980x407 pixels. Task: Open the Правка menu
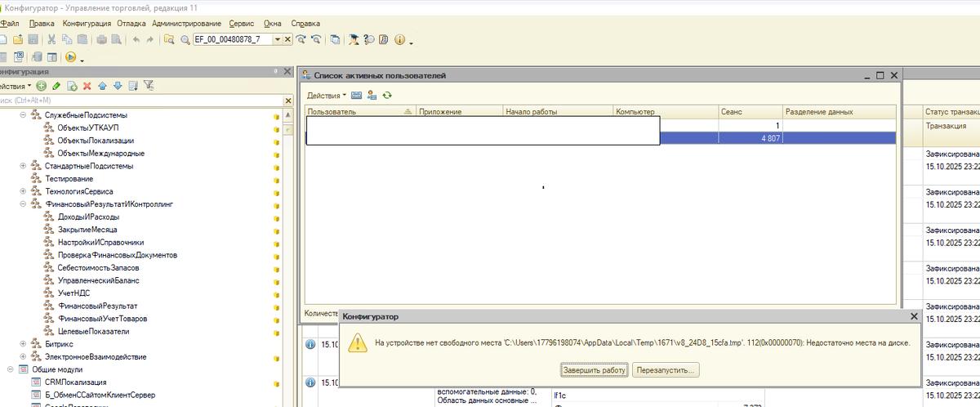pyautogui.click(x=42, y=24)
